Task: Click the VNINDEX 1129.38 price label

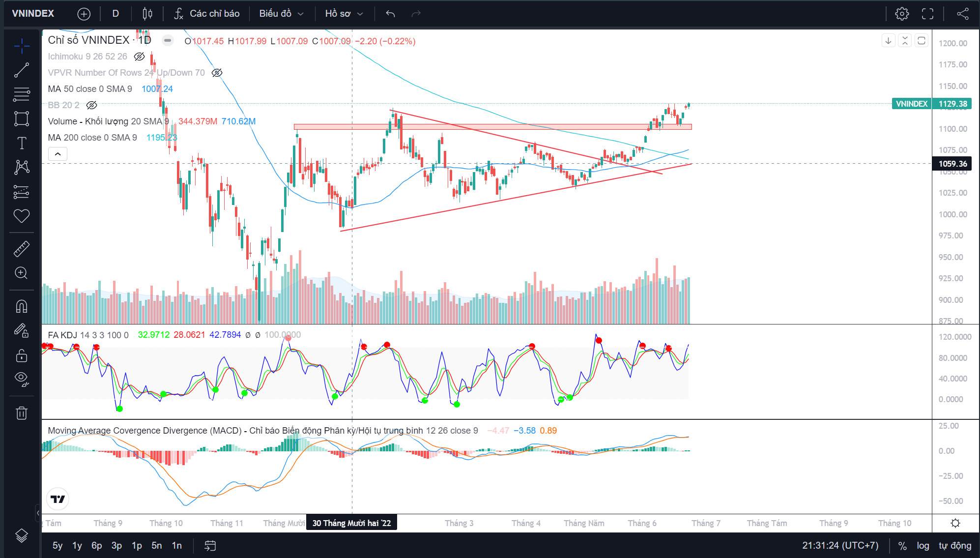Action: pyautogui.click(x=932, y=104)
